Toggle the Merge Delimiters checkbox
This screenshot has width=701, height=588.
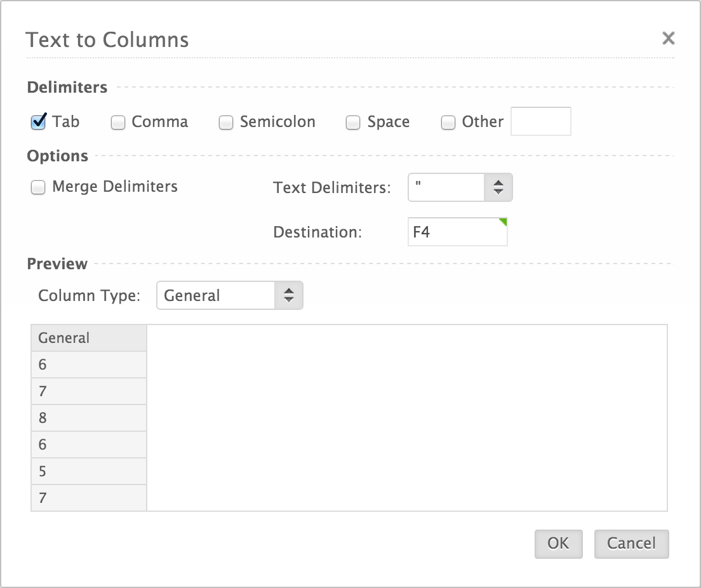click(x=39, y=187)
